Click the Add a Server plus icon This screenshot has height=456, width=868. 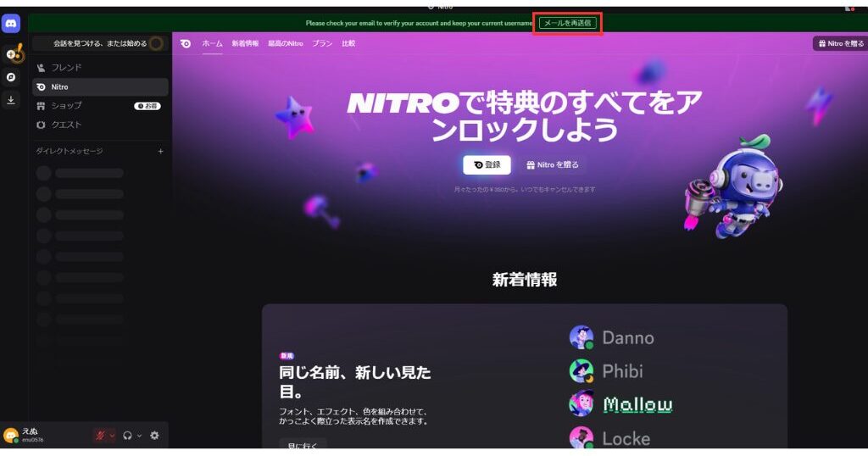pyautogui.click(x=12, y=54)
